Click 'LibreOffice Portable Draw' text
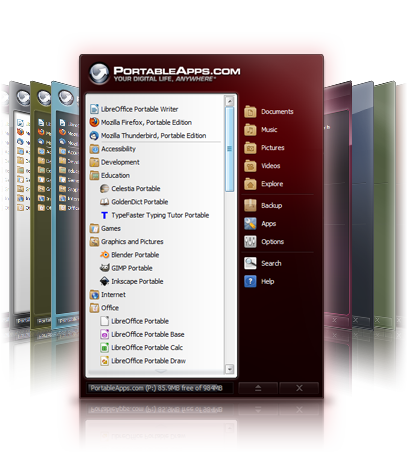Screen dimensions: 407x452 tap(148, 361)
